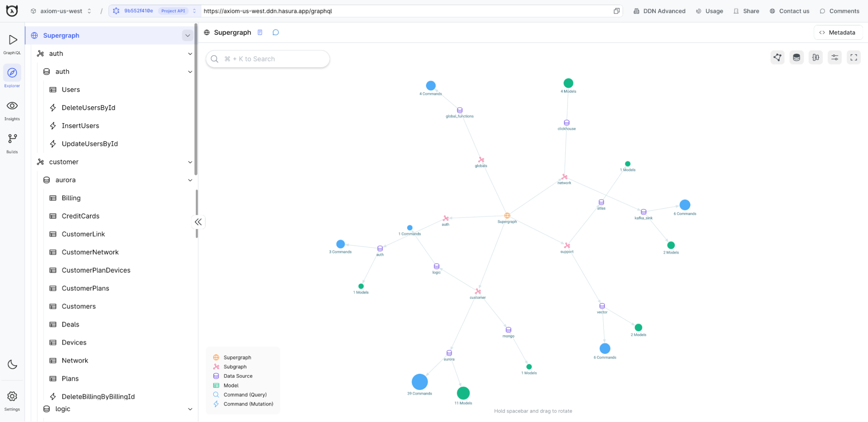Click the aurora data source node in graph
868x422 pixels.
(449, 353)
